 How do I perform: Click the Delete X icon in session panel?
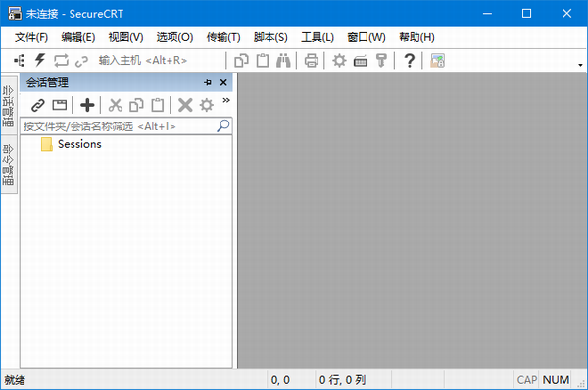click(185, 105)
